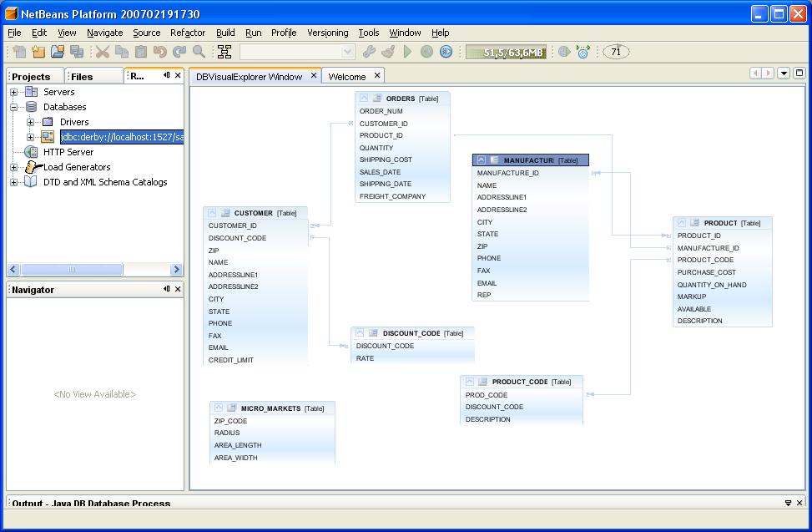The image size is (812, 532).
Task: Click the Run Main Project play icon
Action: (x=407, y=51)
